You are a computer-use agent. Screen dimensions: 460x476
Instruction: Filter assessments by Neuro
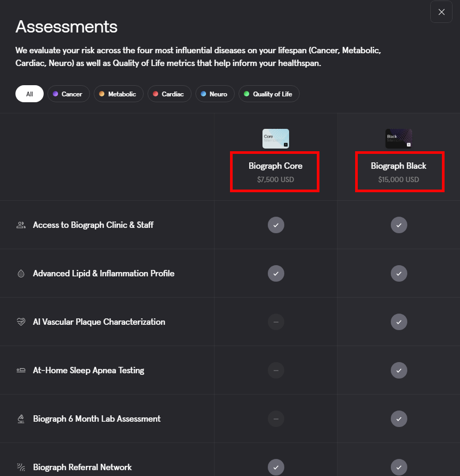click(215, 94)
